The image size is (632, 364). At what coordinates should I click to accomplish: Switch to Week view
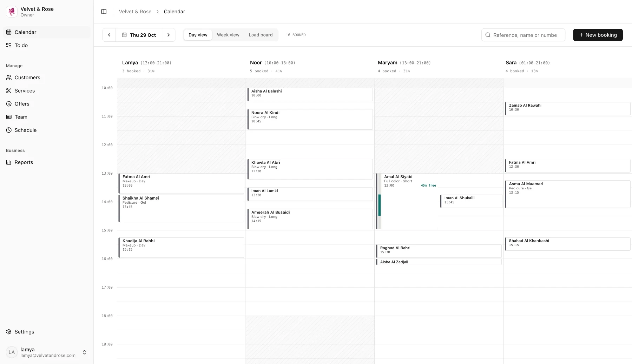[x=228, y=35]
